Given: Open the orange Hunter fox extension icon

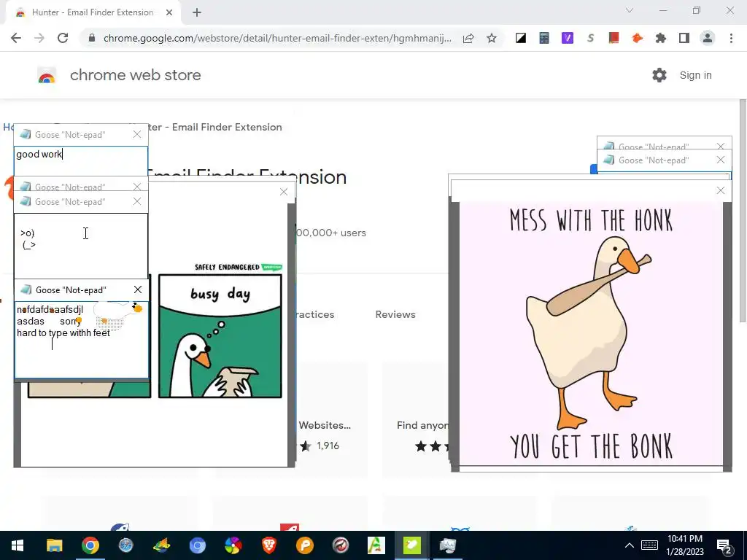Looking at the screenshot, I should pos(637,38).
